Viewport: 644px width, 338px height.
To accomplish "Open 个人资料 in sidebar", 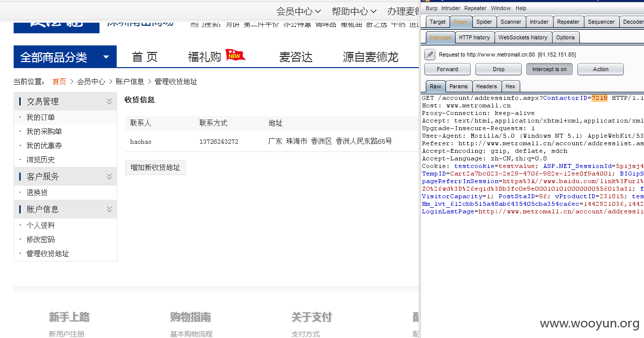I will pyautogui.click(x=41, y=225).
